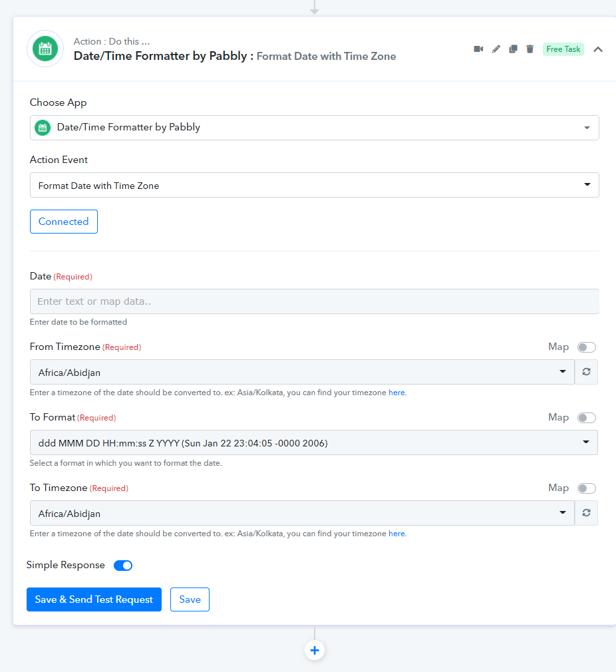Viewport: 616px width, 672px height.
Task: Click the trash delete icon
Action: (x=530, y=49)
